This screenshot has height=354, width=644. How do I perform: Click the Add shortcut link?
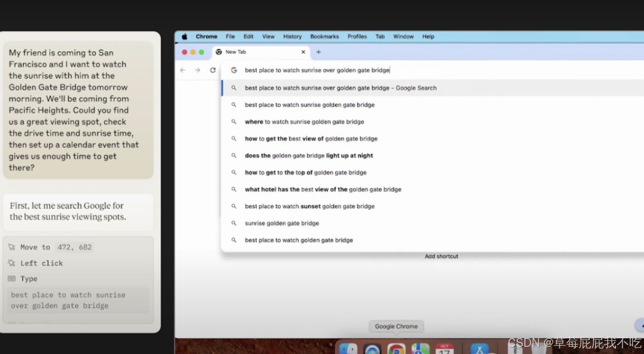pyautogui.click(x=441, y=256)
